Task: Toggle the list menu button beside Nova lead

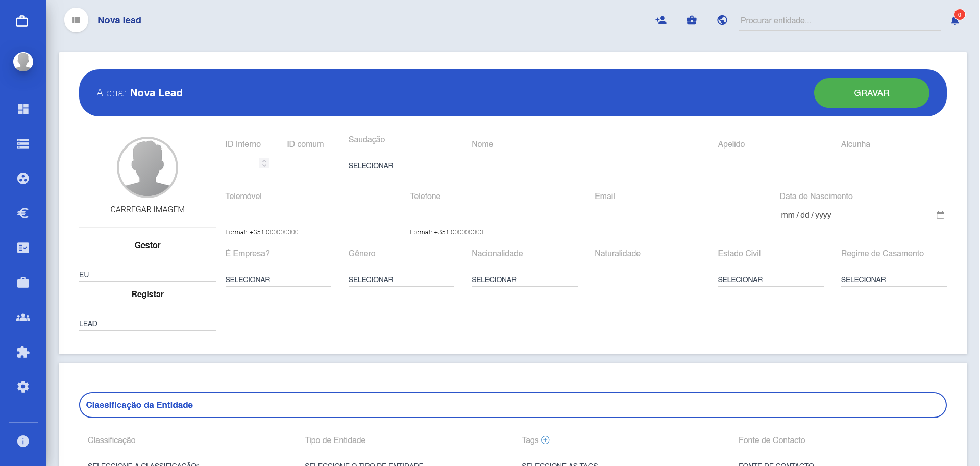Action: 76,20
